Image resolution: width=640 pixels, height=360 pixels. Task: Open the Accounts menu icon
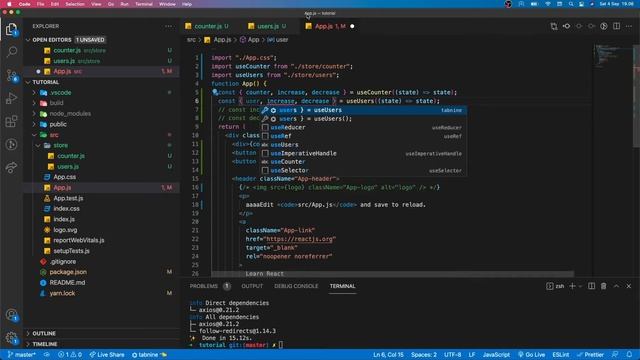click(11, 315)
